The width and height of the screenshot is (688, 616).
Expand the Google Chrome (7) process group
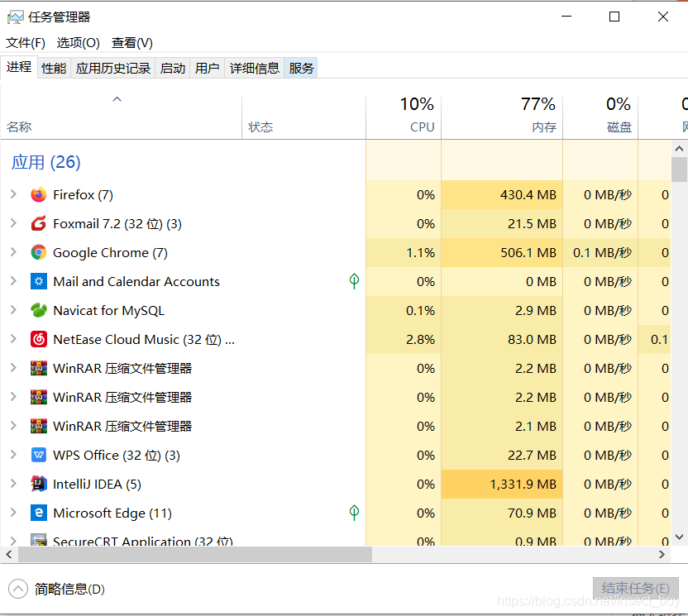click(13, 252)
